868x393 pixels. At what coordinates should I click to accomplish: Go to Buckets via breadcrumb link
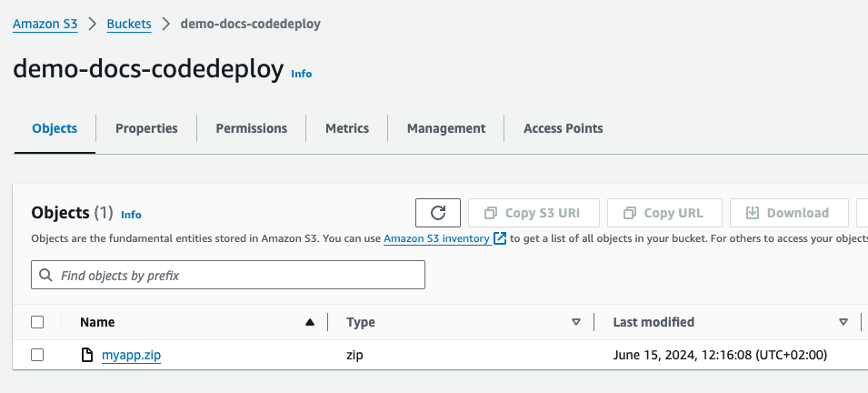129,25
